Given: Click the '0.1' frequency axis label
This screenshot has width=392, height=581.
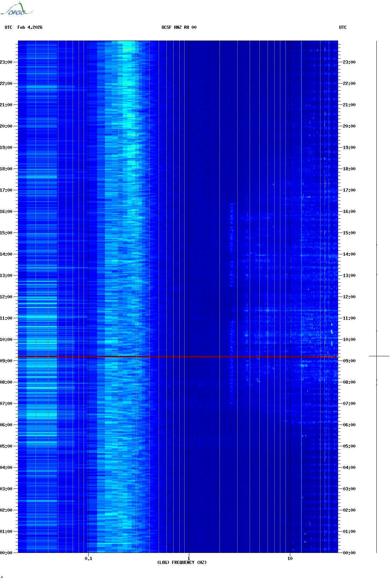Looking at the screenshot, I should point(88,559).
